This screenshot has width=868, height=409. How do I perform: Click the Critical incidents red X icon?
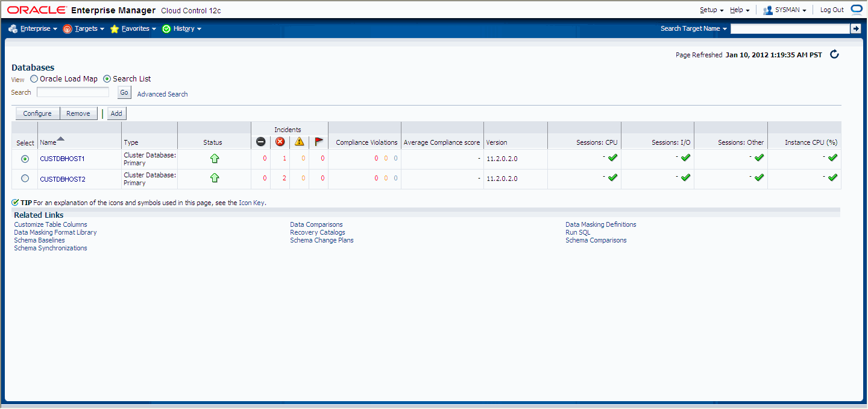pos(280,142)
